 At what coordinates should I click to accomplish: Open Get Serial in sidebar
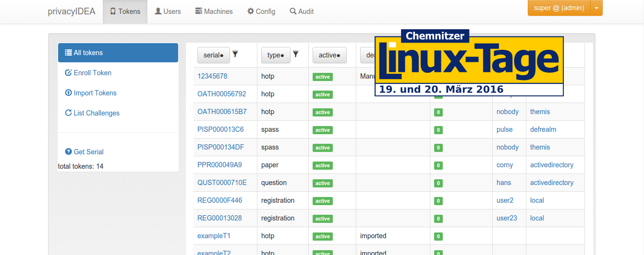pos(85,152)
